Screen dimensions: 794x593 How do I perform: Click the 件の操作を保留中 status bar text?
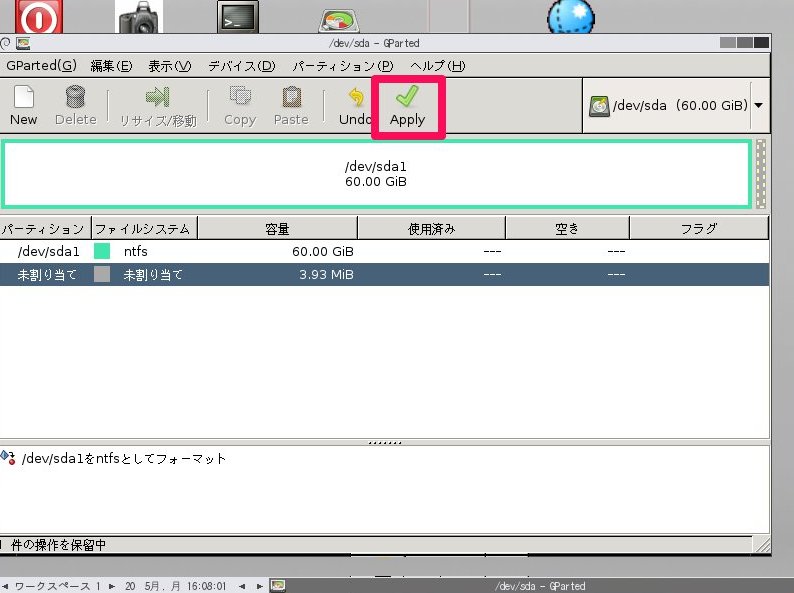58,545
